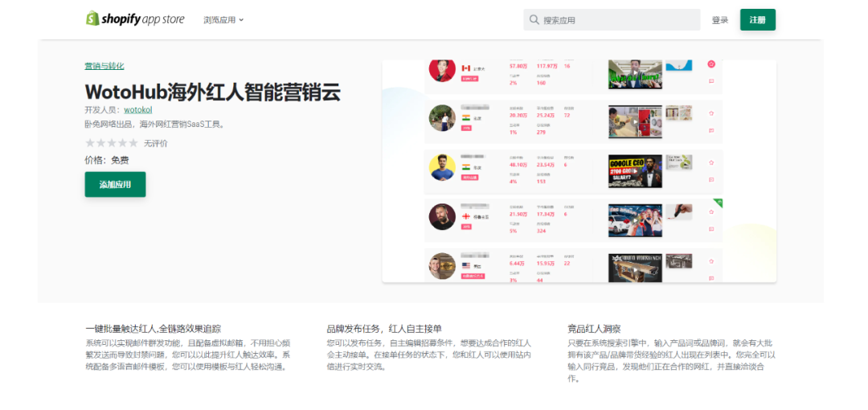Open the wotokol developer link
This screenshot has width=868, height=410.
pyautogui.click(x=138, y=109)
